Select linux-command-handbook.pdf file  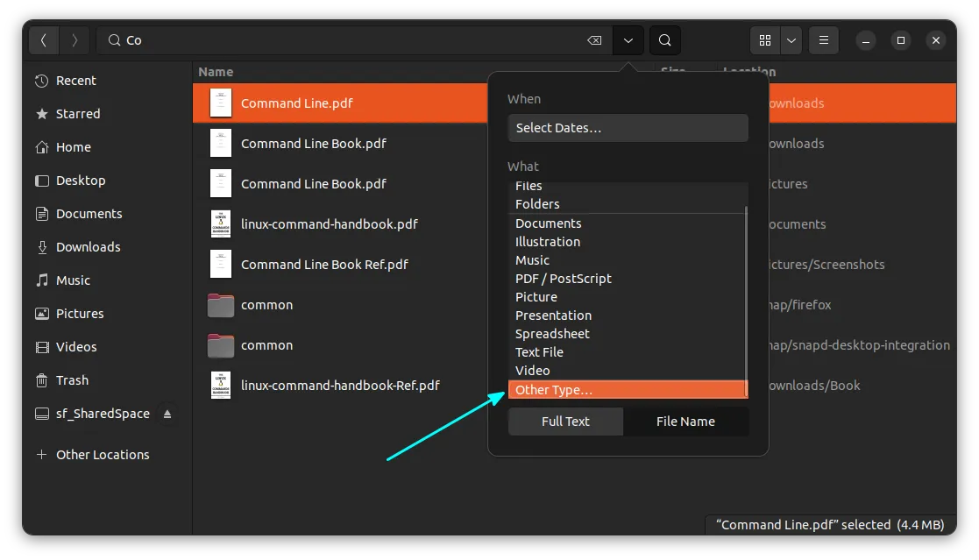(x=329, y=224)
